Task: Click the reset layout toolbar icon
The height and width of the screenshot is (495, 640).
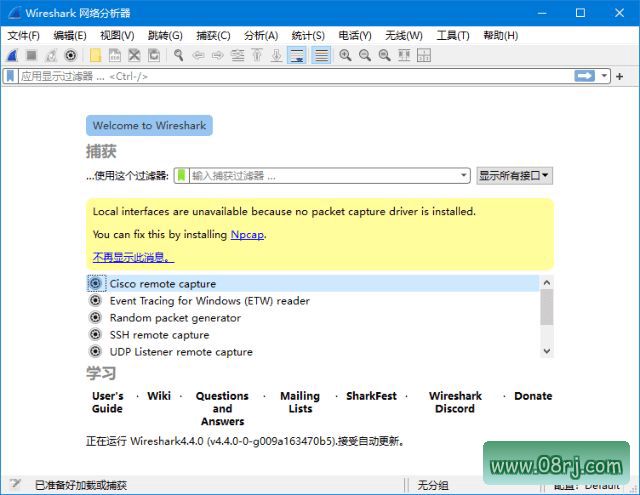Action: coord(424,55)
